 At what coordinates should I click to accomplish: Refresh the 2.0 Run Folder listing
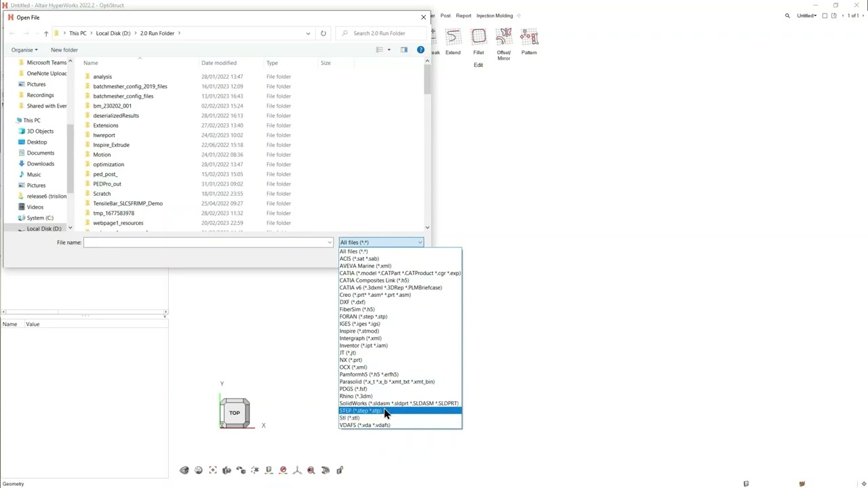click(x=323, y=33)
